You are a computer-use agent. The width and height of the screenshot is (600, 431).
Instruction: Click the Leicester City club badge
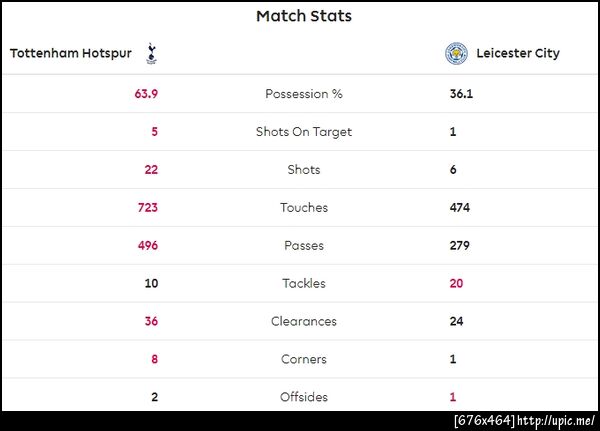click(x=456, y=53)
